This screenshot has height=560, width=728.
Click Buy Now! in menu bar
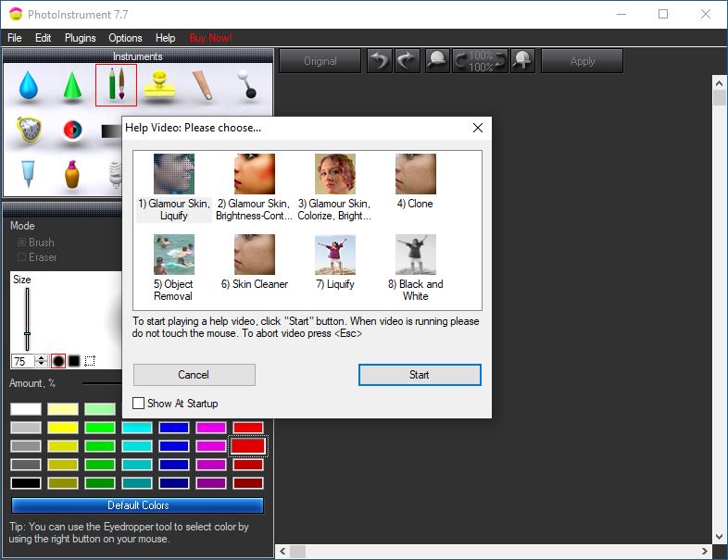pyautogui.click(x=211, y=38)
